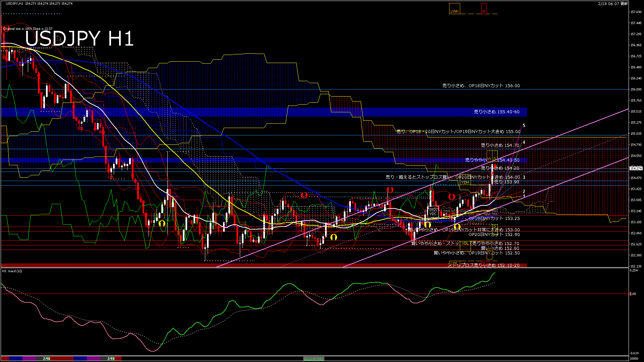
Task: Click the 2/18 06:07 update timestamp
Action: (x=612, y=4)
